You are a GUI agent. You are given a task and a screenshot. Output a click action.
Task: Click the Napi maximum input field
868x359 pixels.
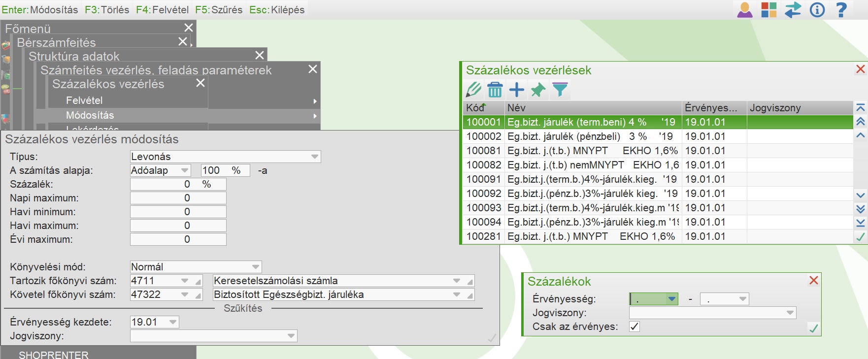click(x=178, y=198)
